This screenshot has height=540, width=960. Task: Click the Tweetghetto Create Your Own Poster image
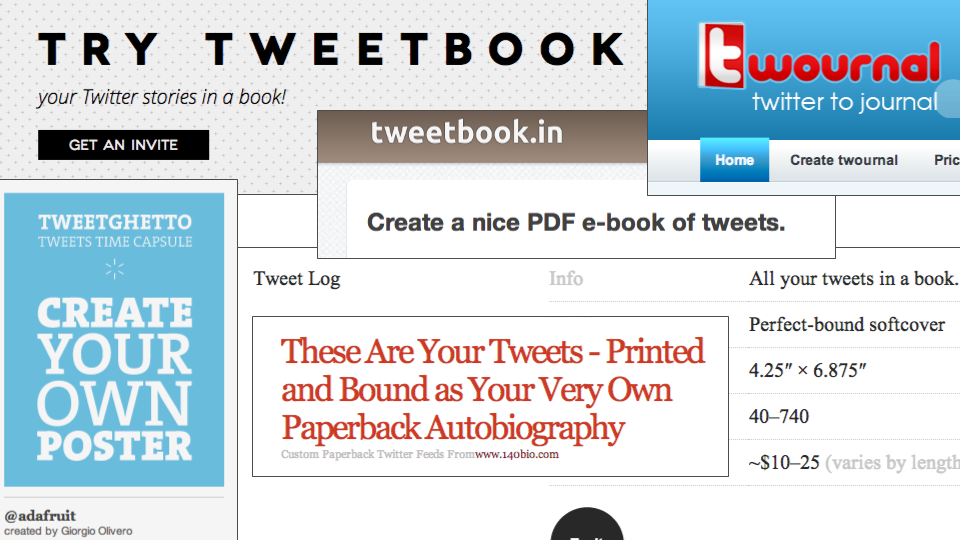click(x=114, y=340)
